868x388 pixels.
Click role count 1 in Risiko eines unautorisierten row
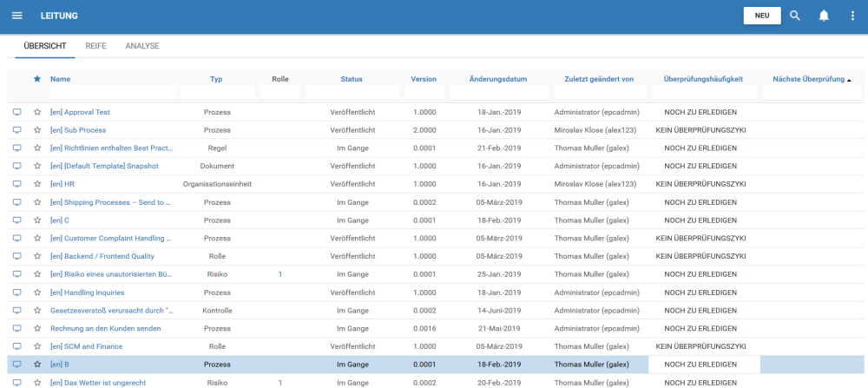click(280, 274)
